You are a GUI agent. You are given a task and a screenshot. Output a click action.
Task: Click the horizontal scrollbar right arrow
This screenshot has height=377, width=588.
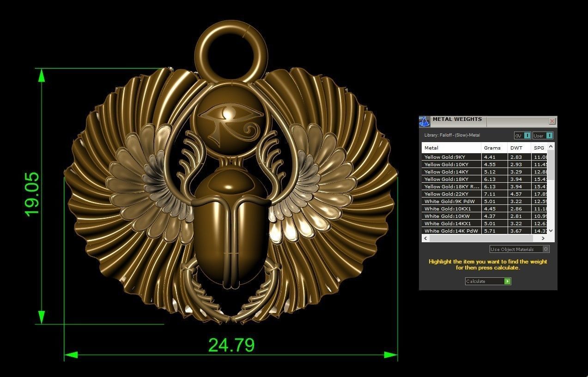[544, 238]
